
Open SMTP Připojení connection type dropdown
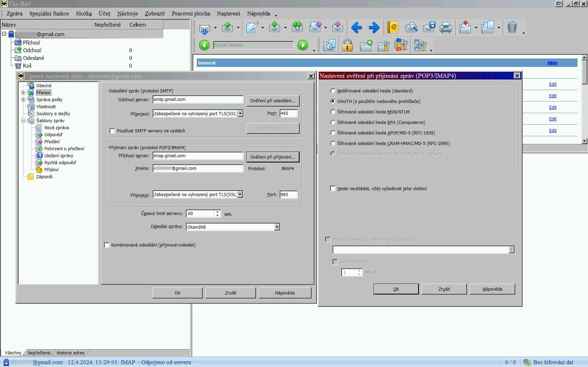[x=240, y=113]
